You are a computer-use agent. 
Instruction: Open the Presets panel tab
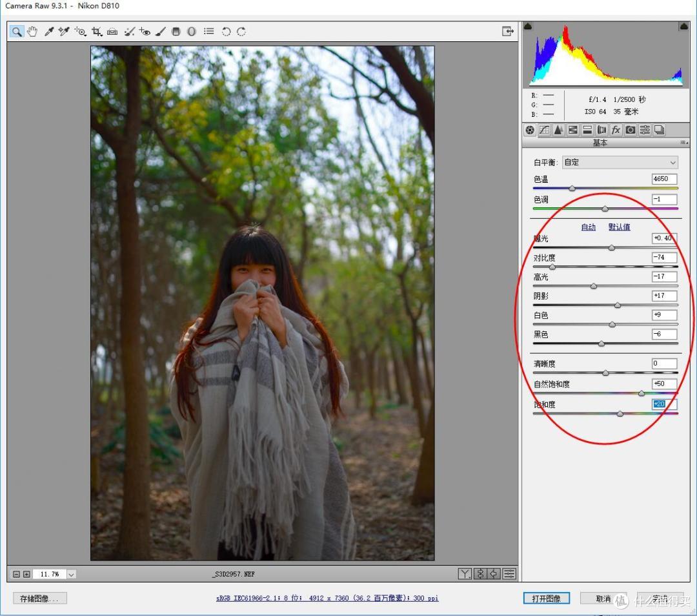[645, 130]
